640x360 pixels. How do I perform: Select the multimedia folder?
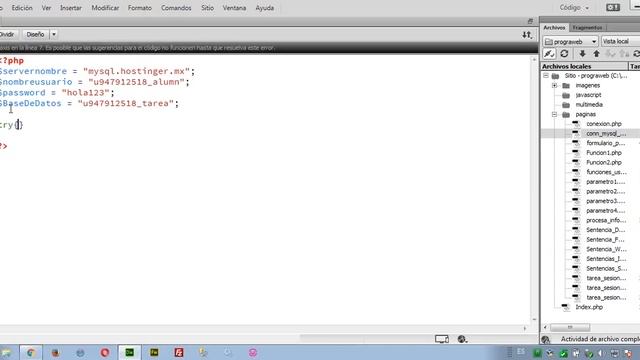[589, 104]
